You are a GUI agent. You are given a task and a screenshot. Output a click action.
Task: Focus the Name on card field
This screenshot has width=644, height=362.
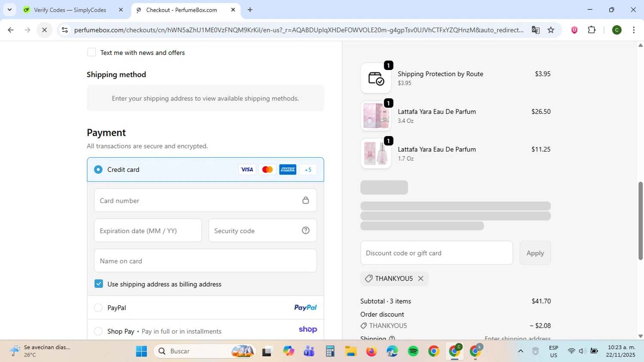[205, 261]
